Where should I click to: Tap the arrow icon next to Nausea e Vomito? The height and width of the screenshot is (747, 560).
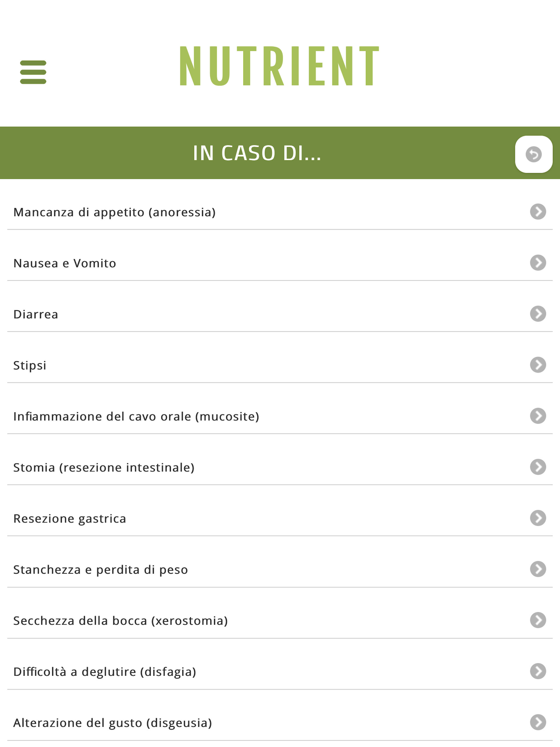538,262
